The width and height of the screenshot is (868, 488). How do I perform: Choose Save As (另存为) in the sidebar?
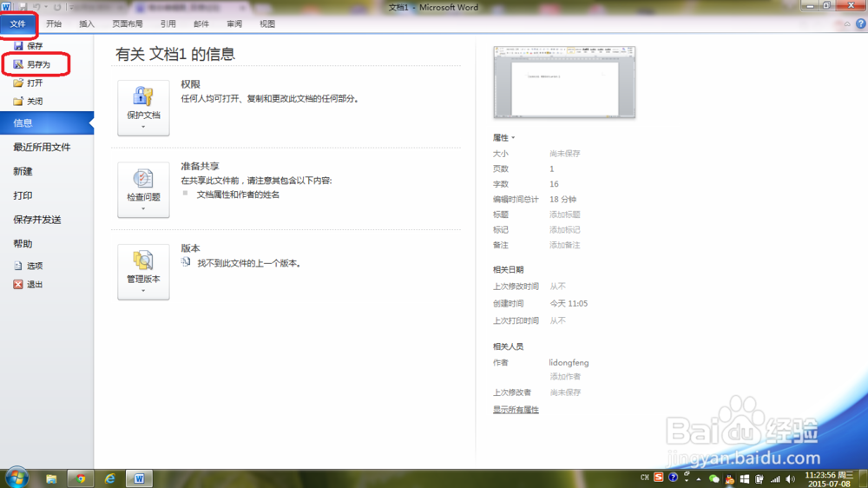(x=32, y=64)
